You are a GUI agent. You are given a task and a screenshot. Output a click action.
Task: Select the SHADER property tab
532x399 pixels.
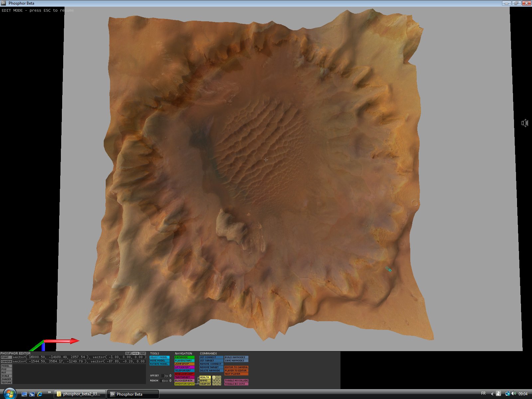point(6,379)
